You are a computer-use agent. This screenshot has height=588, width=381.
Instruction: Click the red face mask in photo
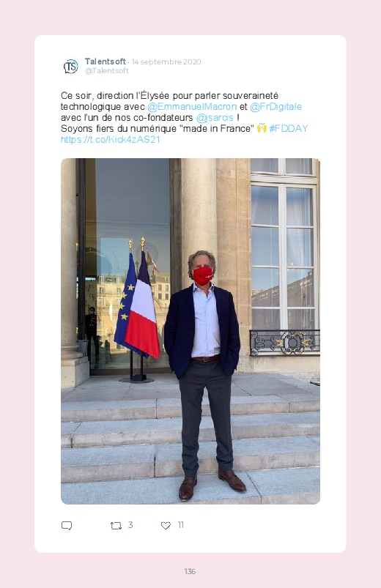[203, 275]
